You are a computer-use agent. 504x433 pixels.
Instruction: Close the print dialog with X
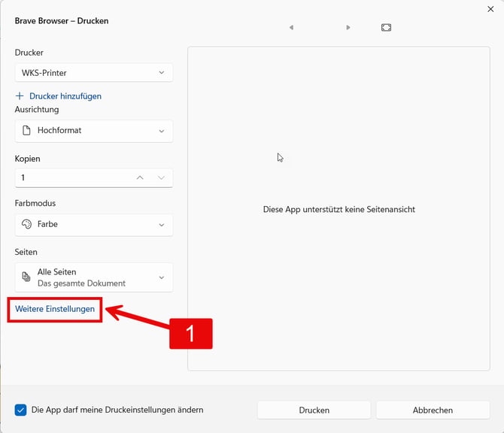(x=490, y=9)
